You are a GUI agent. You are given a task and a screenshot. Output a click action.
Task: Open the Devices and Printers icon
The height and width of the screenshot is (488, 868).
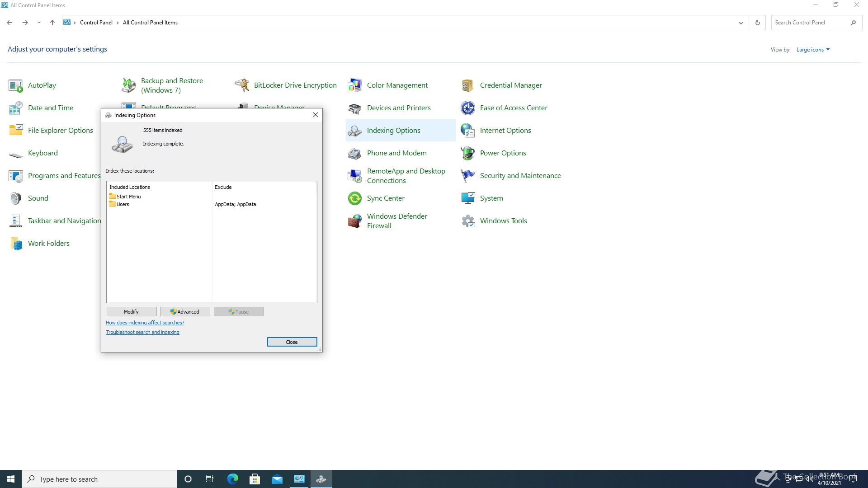[x=354, y=108]
